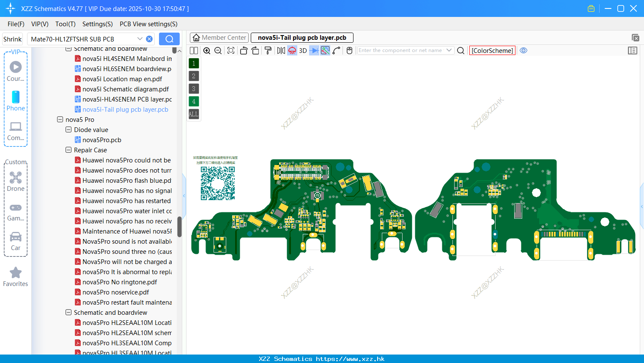
Task: Fit the board to the screen
Action: [x=231, y=51]
